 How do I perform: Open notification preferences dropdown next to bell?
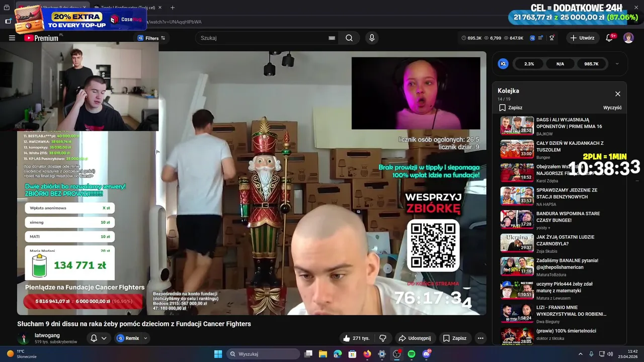click(x=104, y=338)
